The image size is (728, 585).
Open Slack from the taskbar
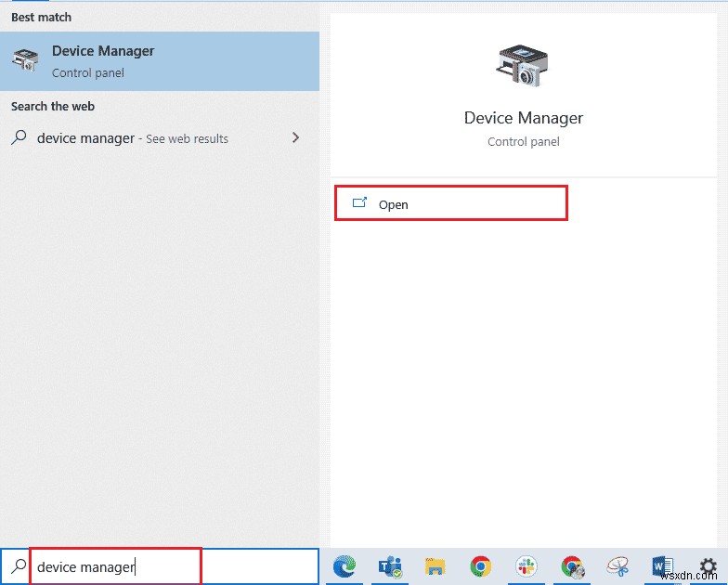click(526, 566)
